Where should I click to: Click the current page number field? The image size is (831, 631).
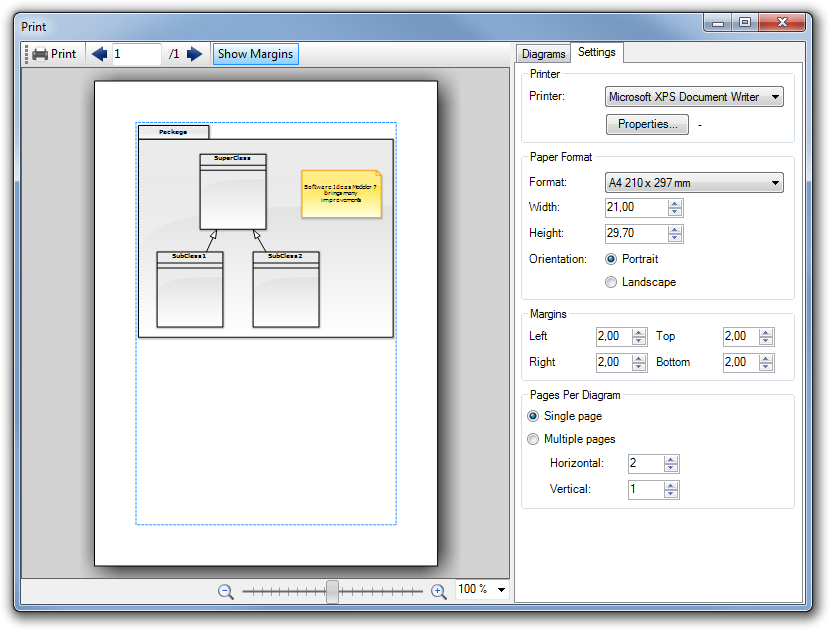(x=136, y=54)
